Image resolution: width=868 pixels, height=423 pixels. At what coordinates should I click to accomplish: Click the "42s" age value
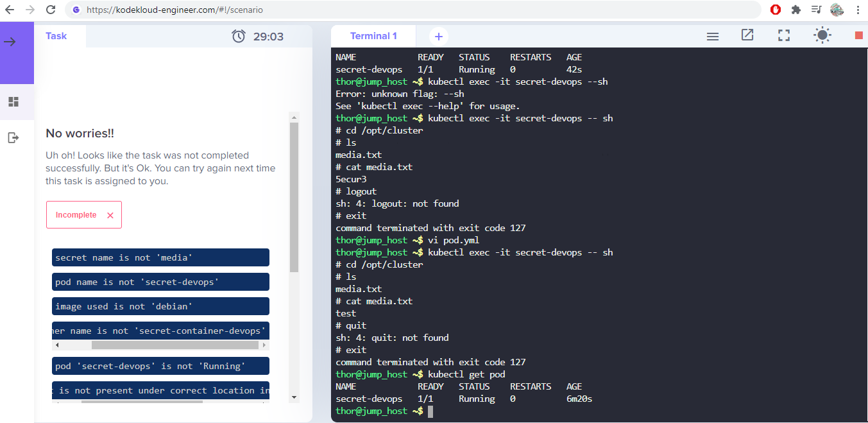[574, 69]
